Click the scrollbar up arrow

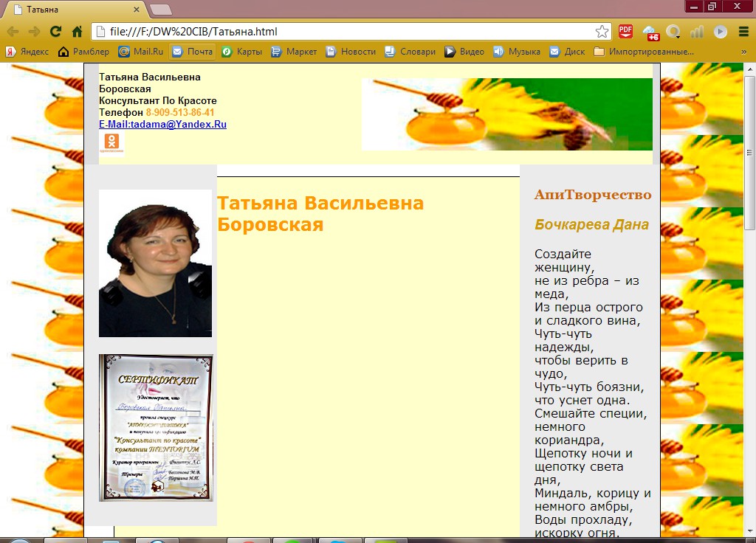pos(749,69)
